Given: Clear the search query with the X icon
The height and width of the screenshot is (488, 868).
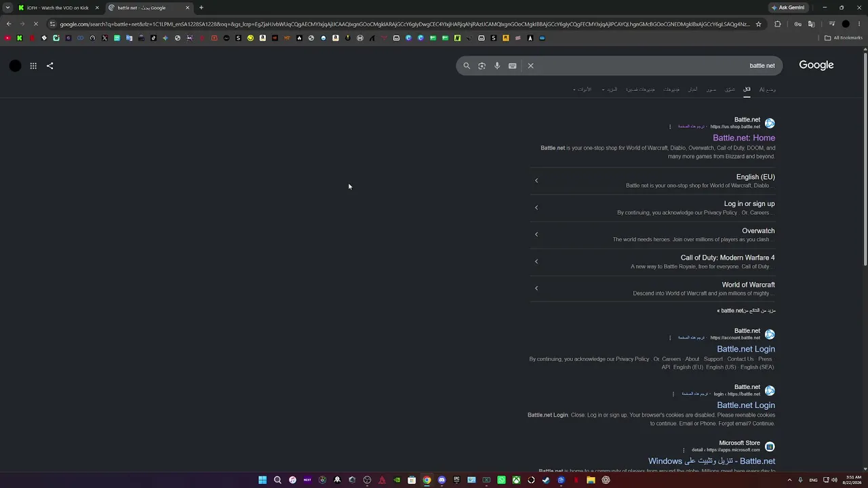Looking at the screenshot, I should tap(531, 66).
